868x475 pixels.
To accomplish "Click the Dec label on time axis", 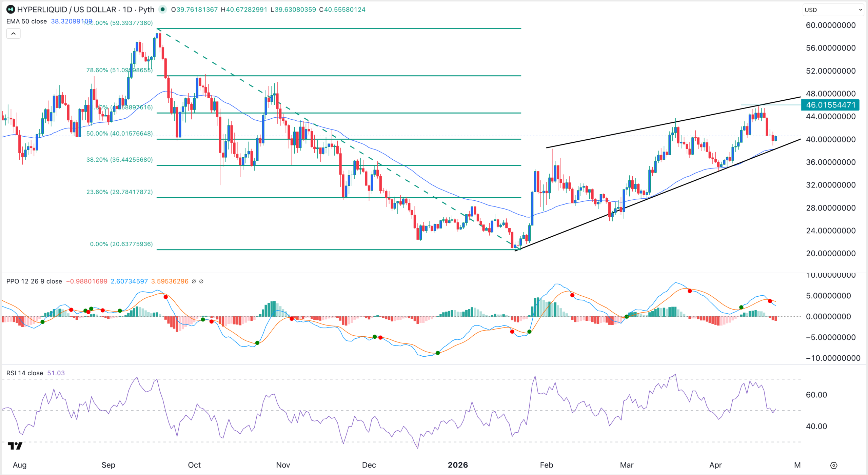I will coord(369,465).
